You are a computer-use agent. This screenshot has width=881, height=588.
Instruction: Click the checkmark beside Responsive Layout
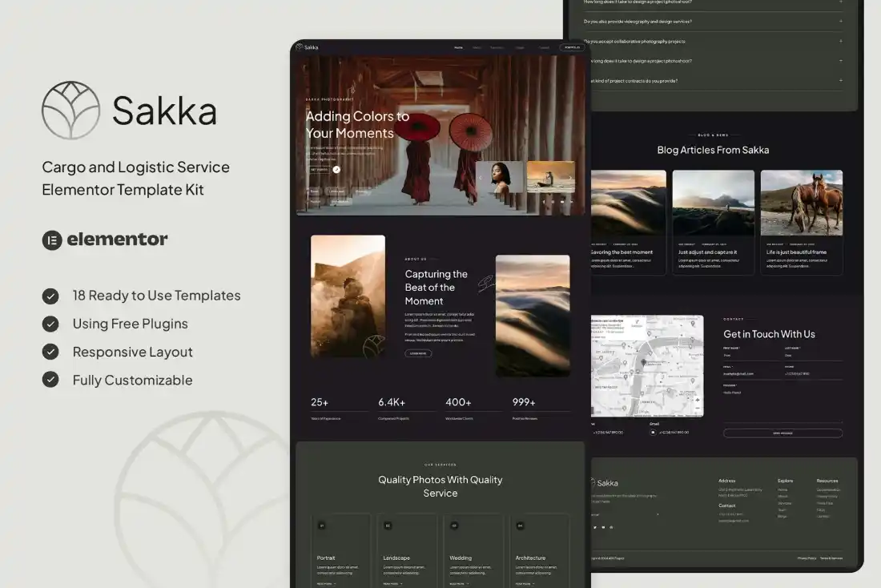[x=50, y=352]
